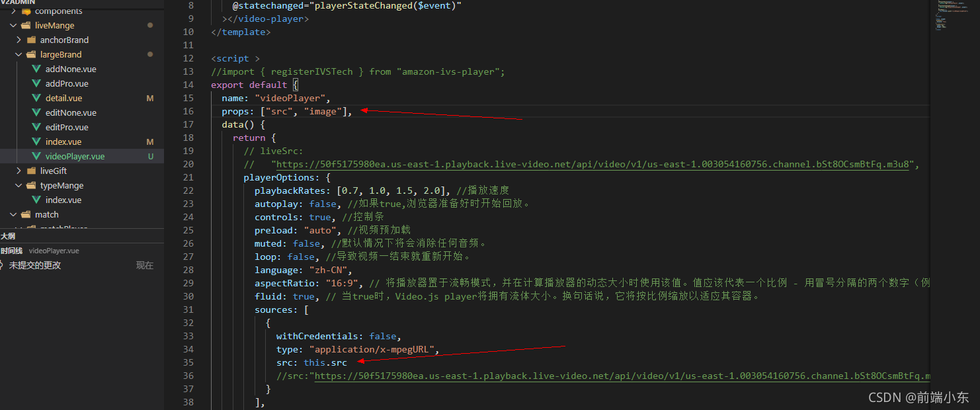Click the modified dot beside largeBrand
Viewport: 980px width, 410px height.
(x=150, y=54)
